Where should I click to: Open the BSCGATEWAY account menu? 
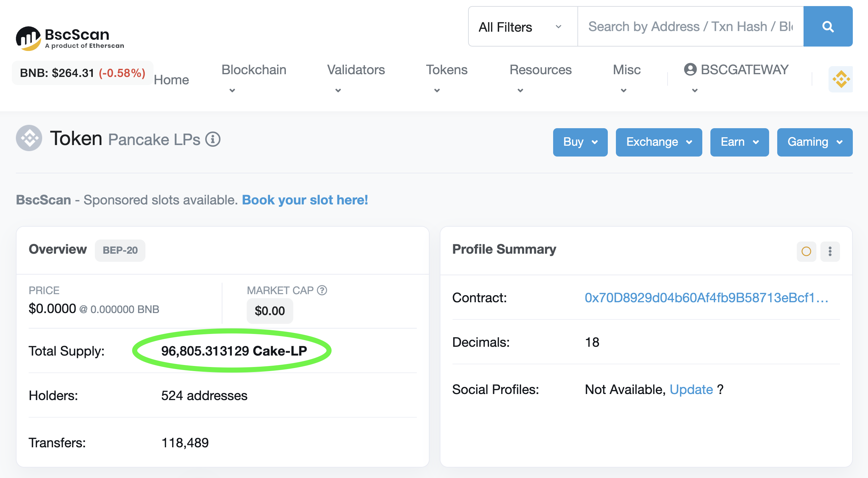[x=736, y=79]
